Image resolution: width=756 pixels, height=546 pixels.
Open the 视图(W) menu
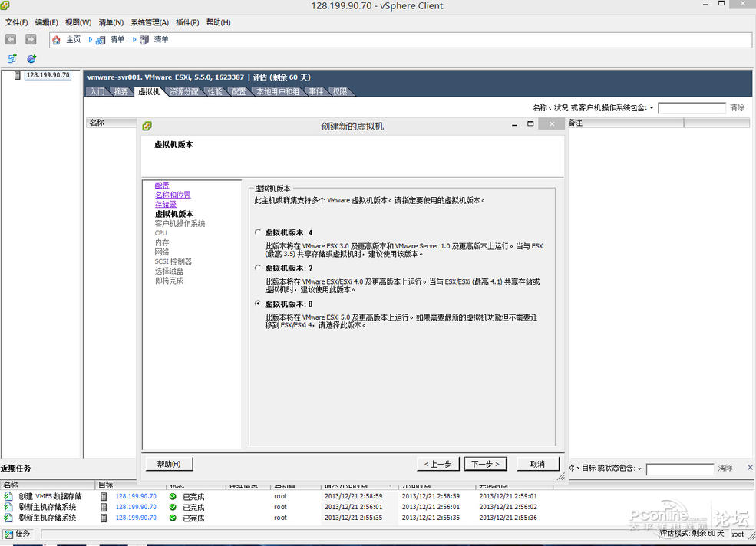click(78, 22)
